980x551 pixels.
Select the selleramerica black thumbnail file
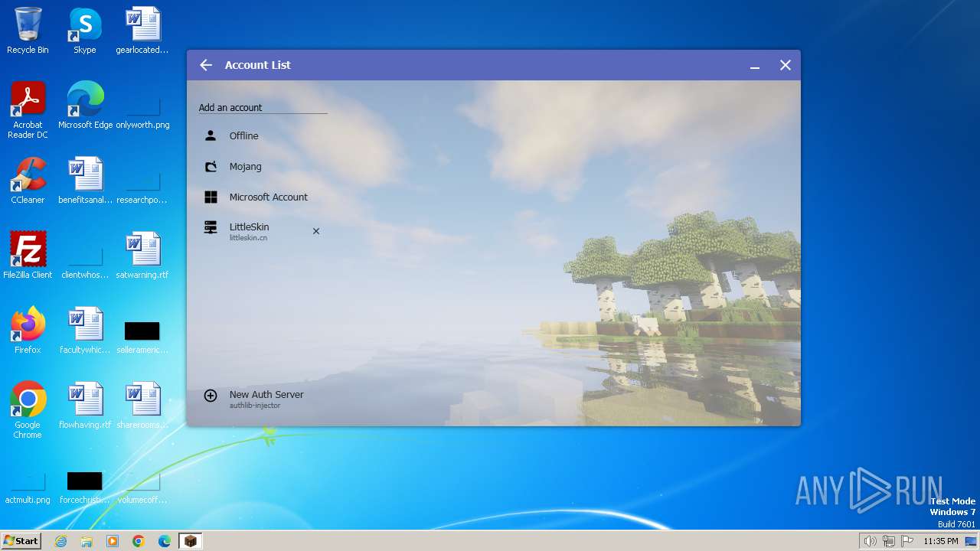(142, 337)
